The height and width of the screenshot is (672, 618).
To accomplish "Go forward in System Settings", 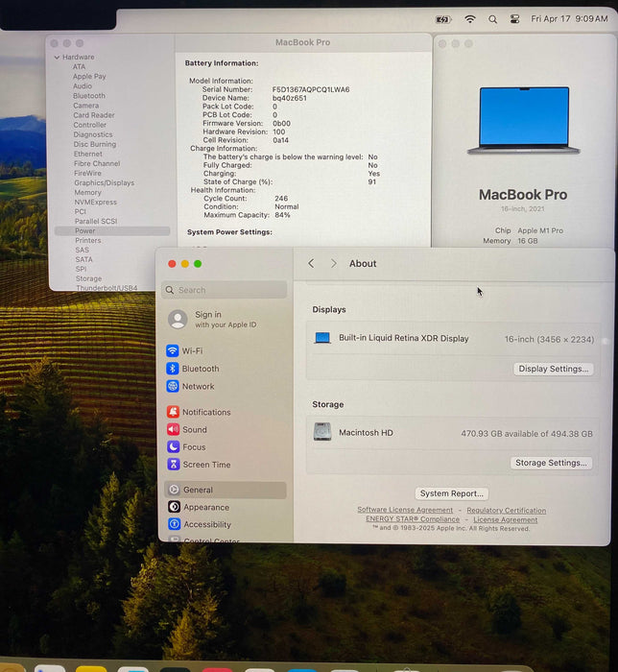I will (x=333, y=264).
